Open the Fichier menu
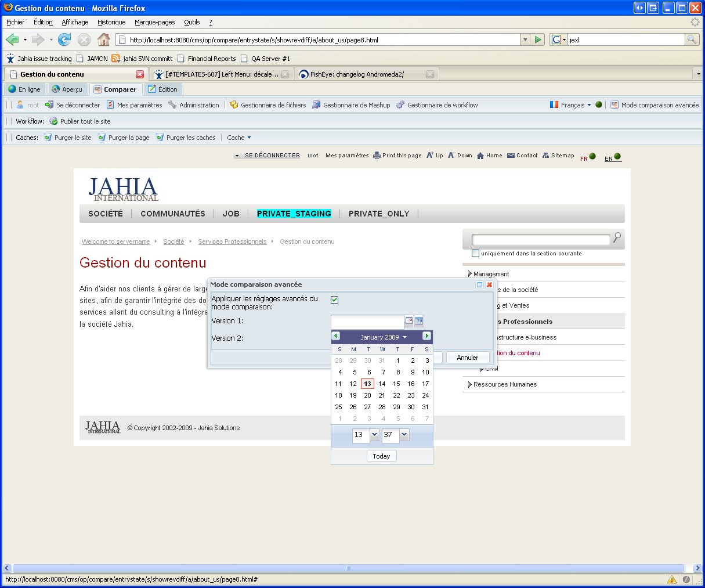 pos(16,22)
